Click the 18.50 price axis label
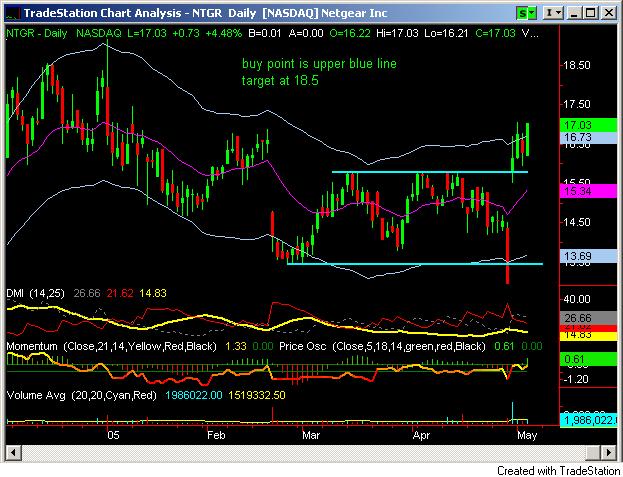This screenshot has width=623, height=477. [x=577, y=65]
